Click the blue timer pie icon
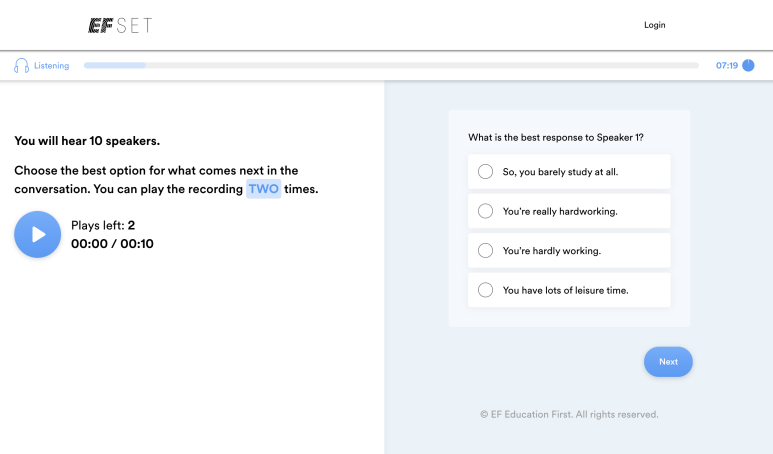 (x=748, y=66)
